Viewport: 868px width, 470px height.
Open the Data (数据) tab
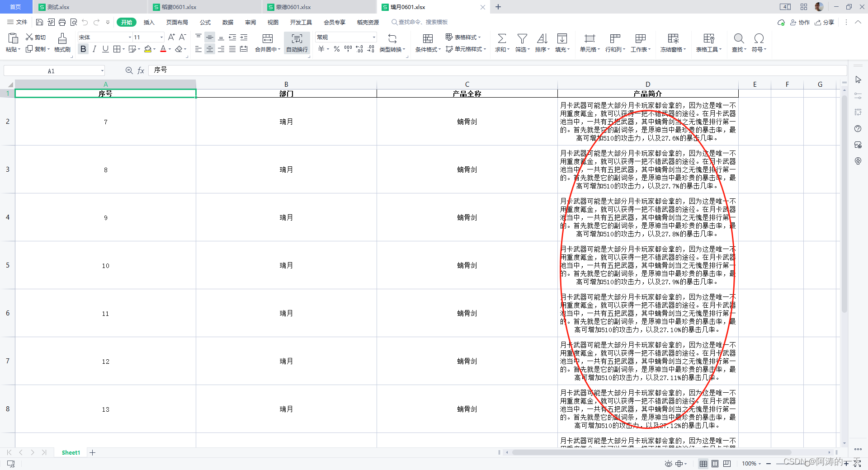228,22
